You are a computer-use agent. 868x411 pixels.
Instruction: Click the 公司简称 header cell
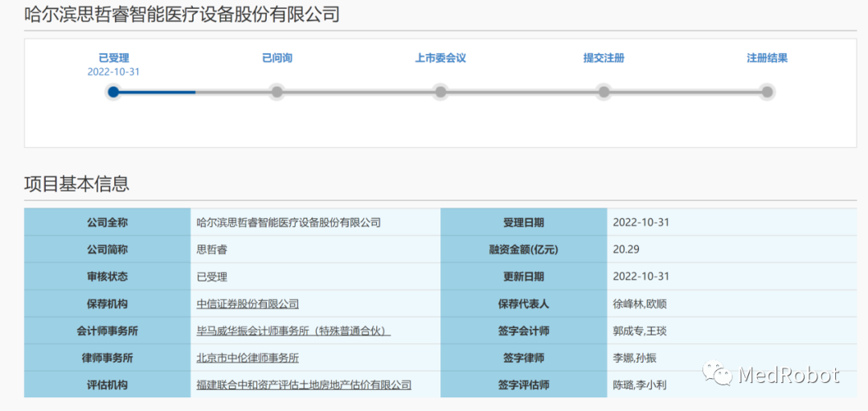click(108, 250)
